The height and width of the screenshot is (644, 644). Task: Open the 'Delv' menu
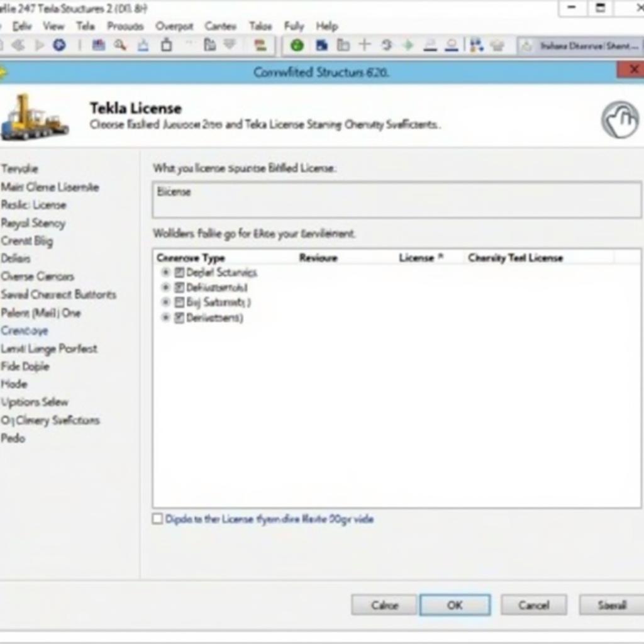click(22, 26)
